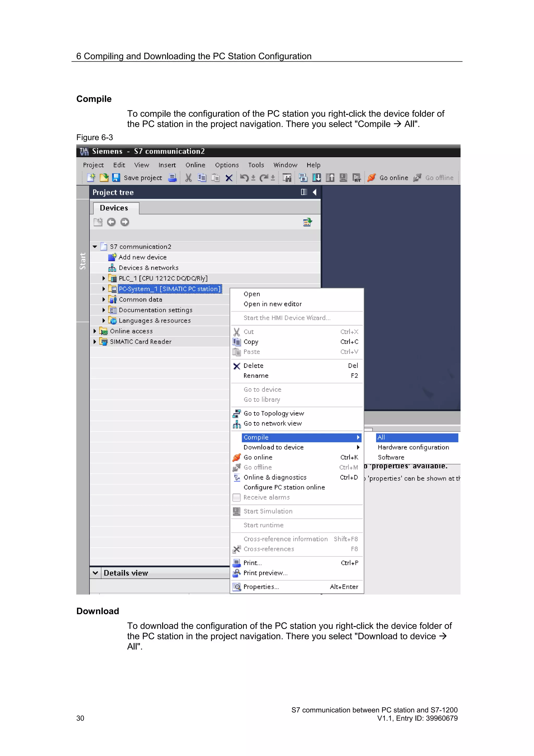Screen dimensions: 534x756
Task: Choose Online & diagnostics in context menu
Action: (275, 477)
